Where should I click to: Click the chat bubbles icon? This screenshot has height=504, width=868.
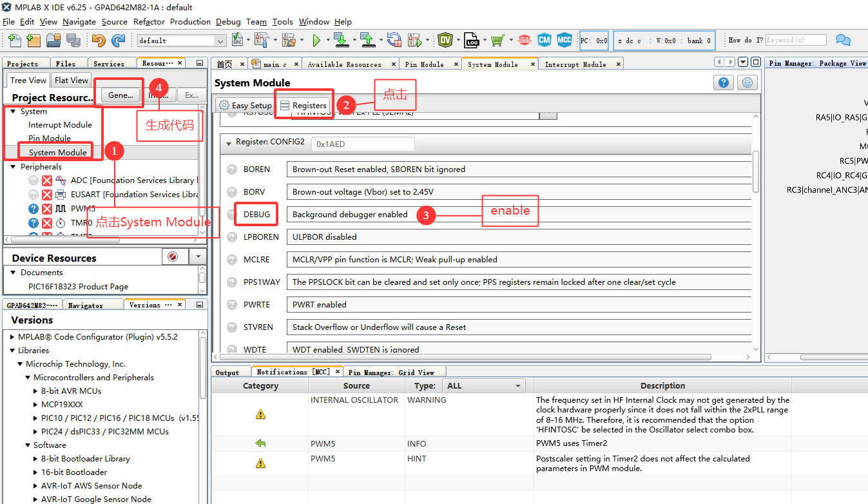click(843, 40)
